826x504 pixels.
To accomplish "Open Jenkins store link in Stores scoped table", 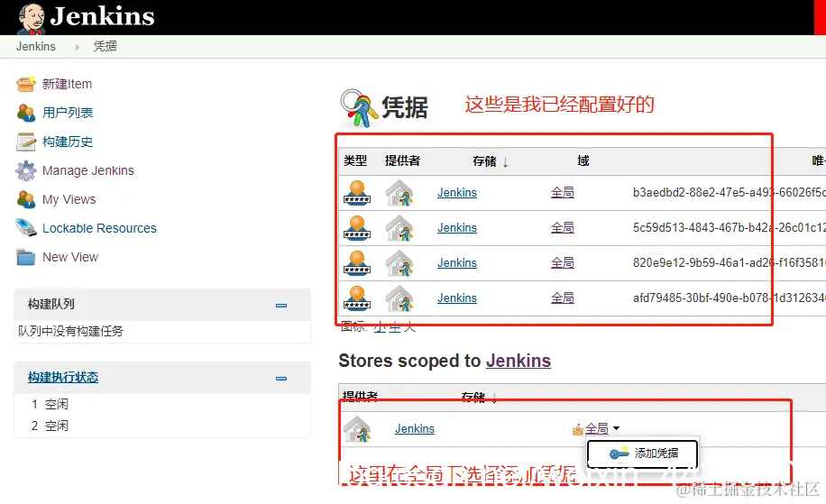I will [415, 428].
